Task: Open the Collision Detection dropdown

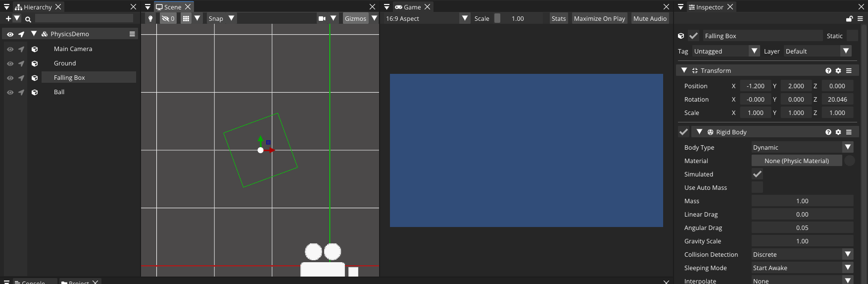Action: point(802,254)
